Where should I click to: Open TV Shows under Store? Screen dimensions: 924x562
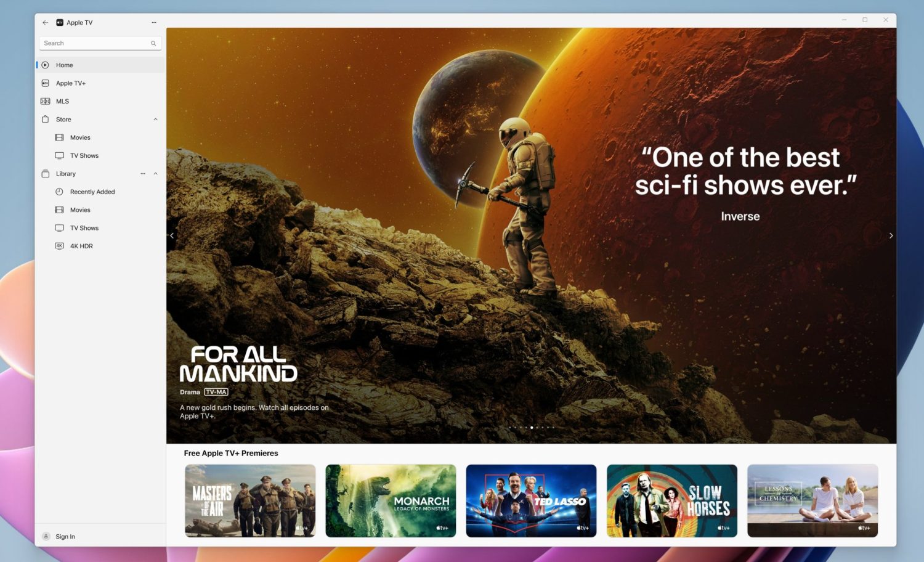pos(84,156)
